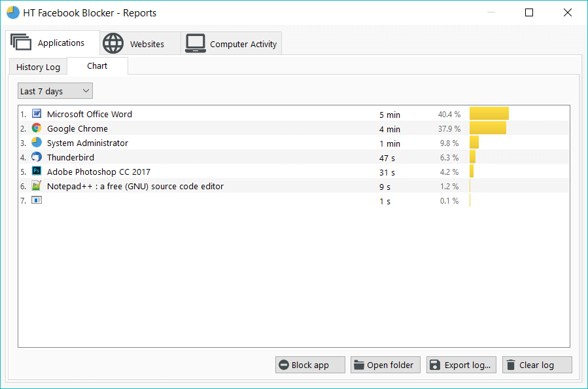Maximize the Reports window

pos(529,12)
